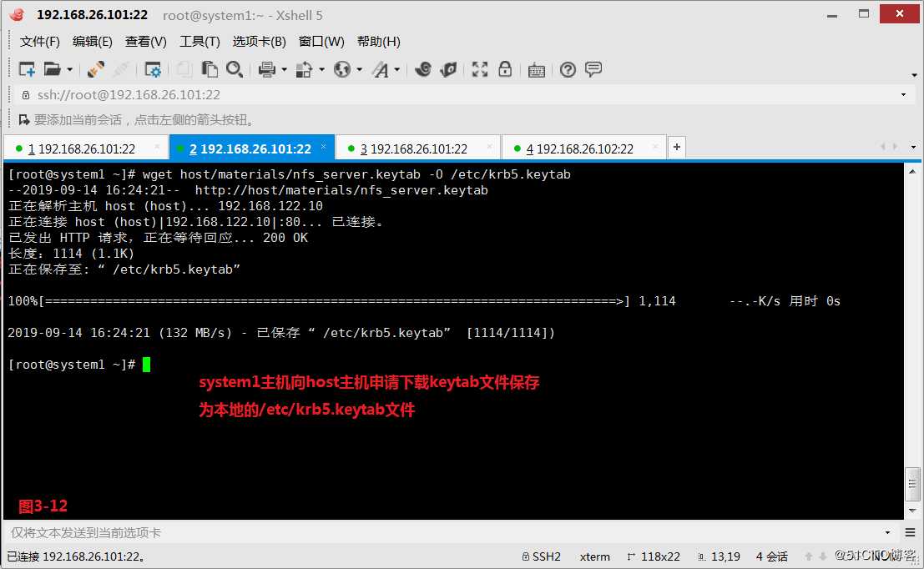Open the compose bar hamburger menu
The width and height of the screenshot is (924, 569).
(x=911, y=532)
